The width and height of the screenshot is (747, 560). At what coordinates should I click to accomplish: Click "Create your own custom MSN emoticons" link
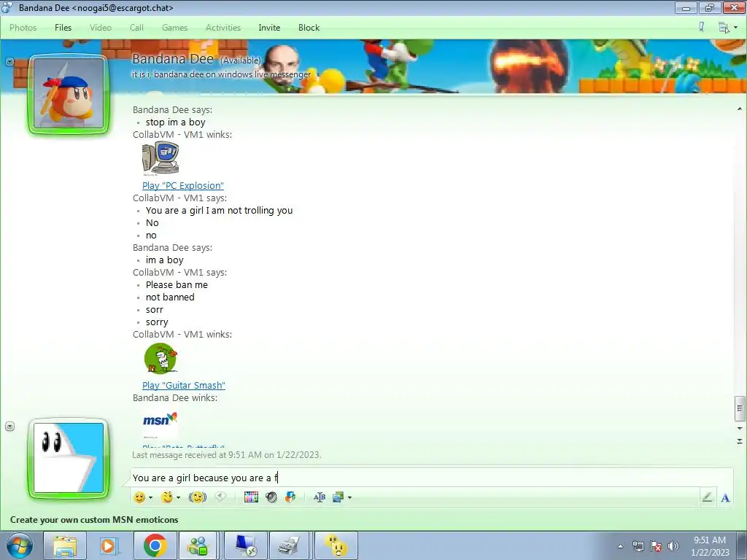94,519
